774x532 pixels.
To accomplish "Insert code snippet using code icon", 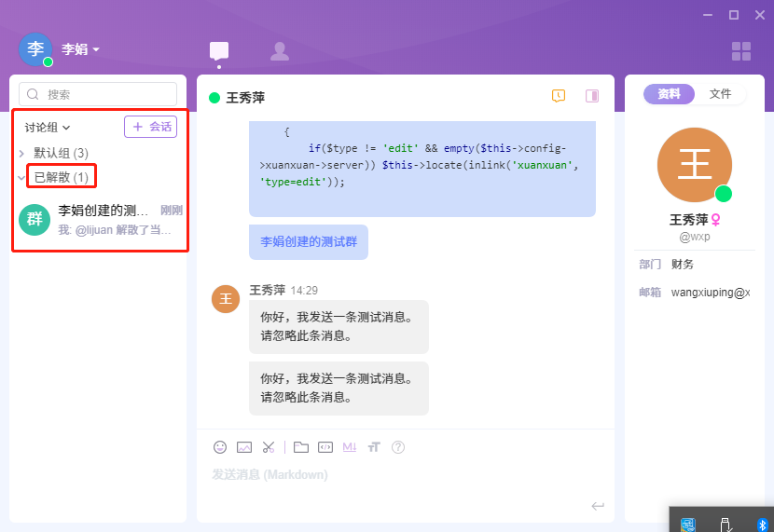I will tap(325, 447).
